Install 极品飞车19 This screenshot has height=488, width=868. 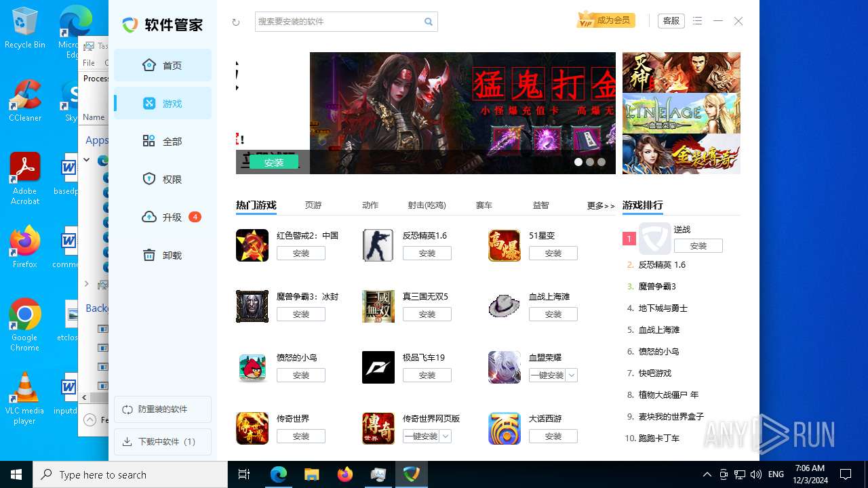(x=427, y=375)
